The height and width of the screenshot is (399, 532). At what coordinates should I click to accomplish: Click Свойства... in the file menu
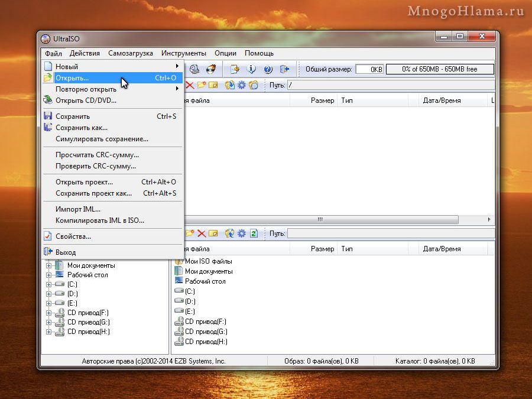[73, 236]
